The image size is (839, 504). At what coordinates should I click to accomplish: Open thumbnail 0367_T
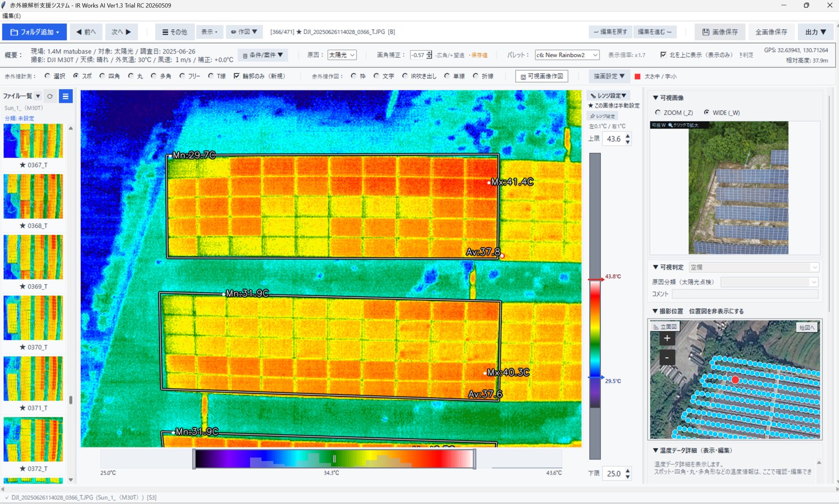pos(33,141)
